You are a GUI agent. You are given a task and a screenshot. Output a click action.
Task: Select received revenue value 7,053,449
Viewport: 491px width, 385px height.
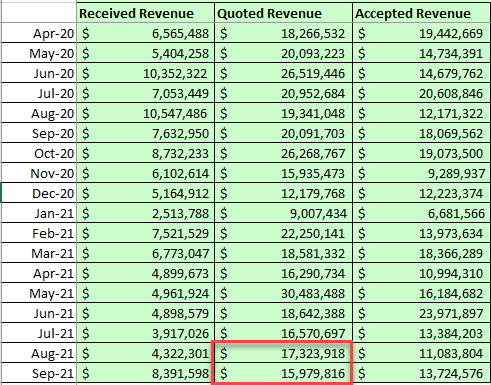pyautogui.click(x=145, y=93)
